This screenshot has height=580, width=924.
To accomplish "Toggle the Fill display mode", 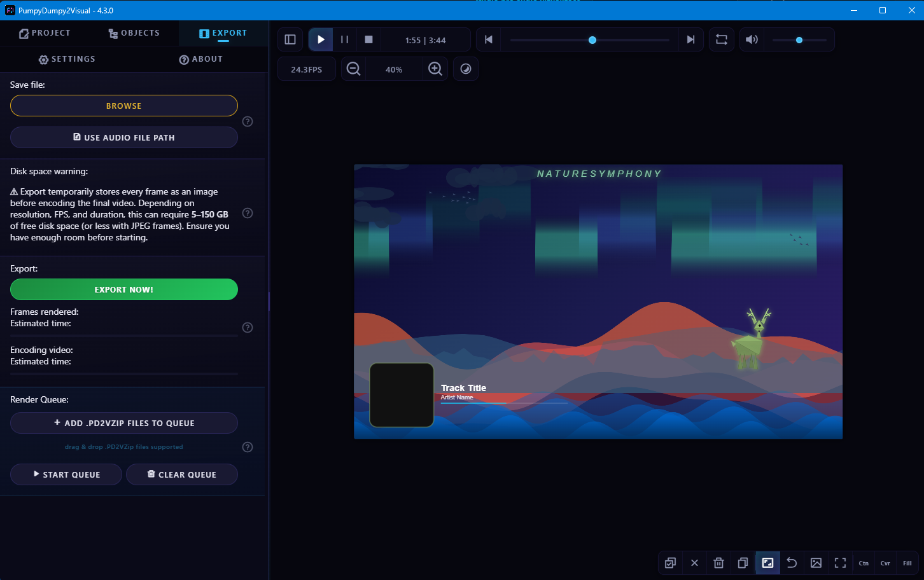I will click(x=907, y=563).
